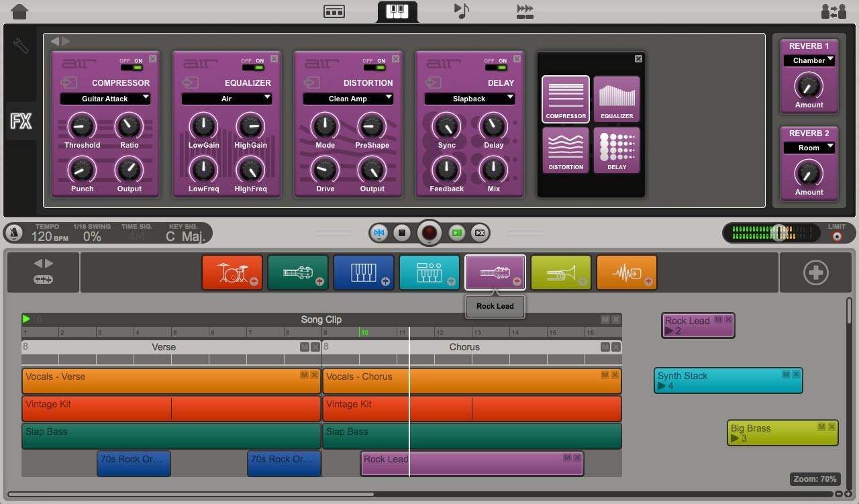Click the instrument navigation arrows
The image size is (859, 504).
click(43, 264)
